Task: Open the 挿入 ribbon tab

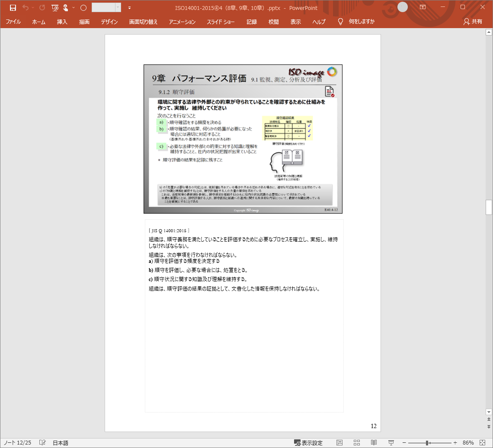Action: point(62,22)
